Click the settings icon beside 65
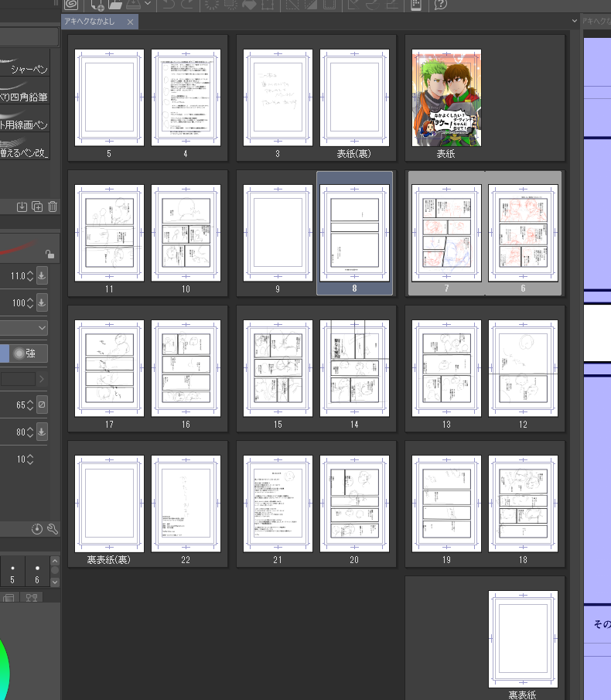 click(42, 405)
